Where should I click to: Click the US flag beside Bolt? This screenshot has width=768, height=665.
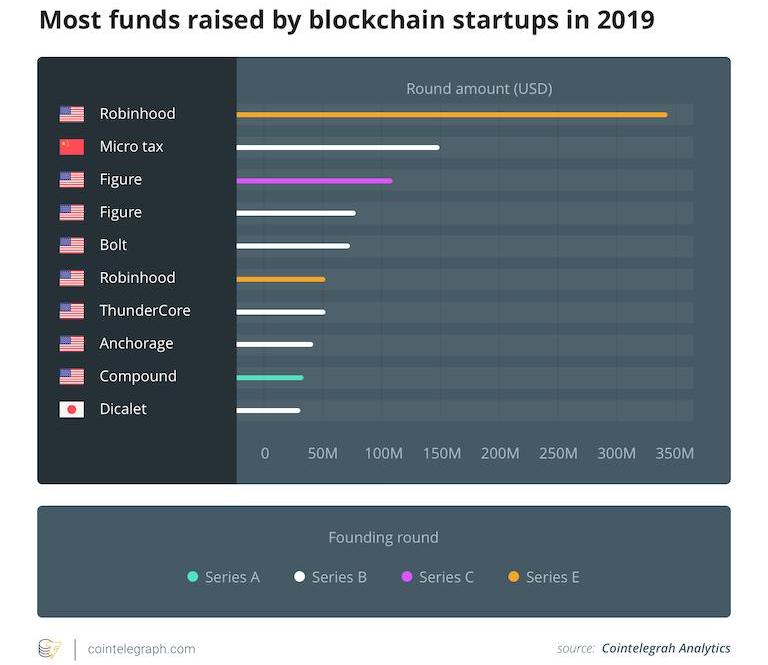[71, 245]
